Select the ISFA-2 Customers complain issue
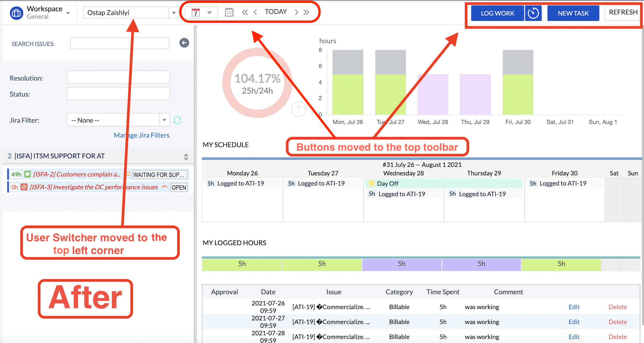Image resolution: width=644 pixels, height=343 pixels. 77,174
